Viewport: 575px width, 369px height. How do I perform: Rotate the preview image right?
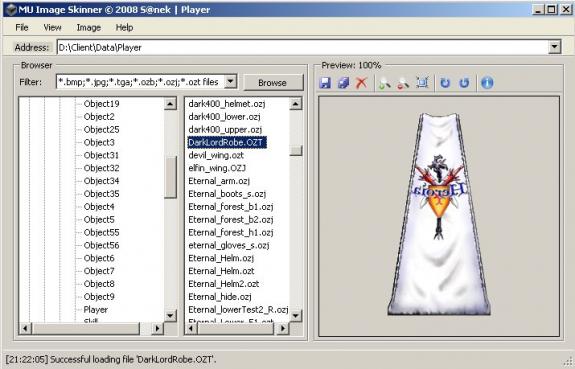click(464, 83)
